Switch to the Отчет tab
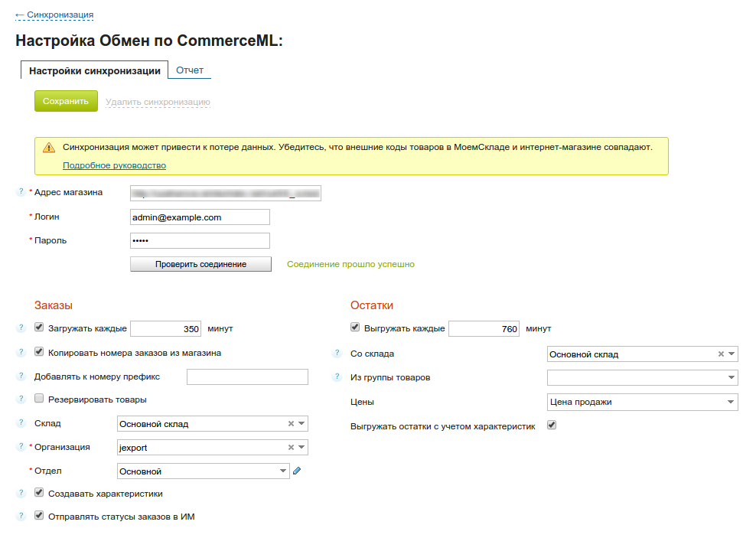The width and height of the screenshot is (756, 538). [x=190, y=70]
